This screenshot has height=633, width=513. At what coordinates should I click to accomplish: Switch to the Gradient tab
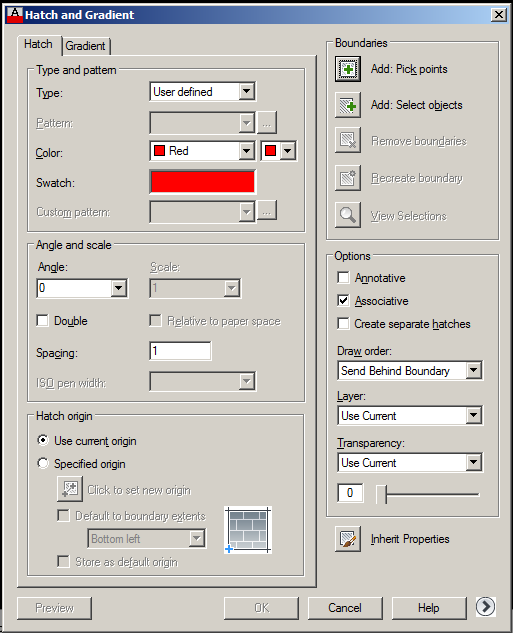85,46
